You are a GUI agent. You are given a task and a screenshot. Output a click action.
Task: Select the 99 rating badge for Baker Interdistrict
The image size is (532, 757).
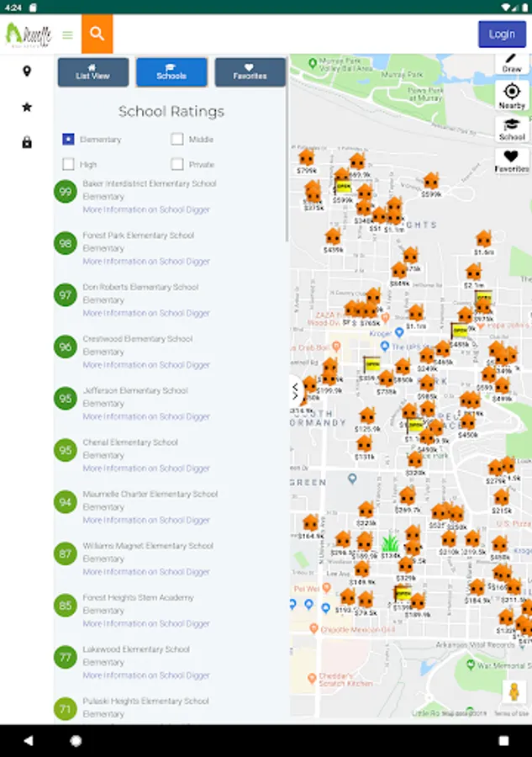pos(65,192)
